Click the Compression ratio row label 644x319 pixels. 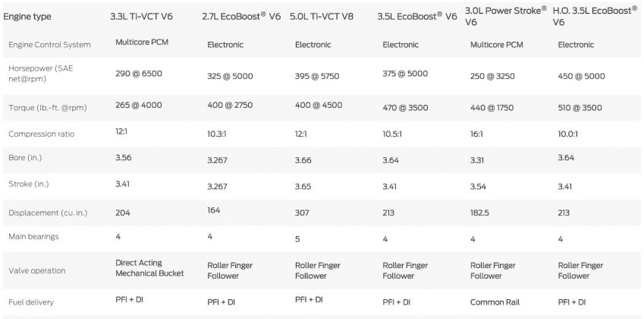(x=42, y=134)
